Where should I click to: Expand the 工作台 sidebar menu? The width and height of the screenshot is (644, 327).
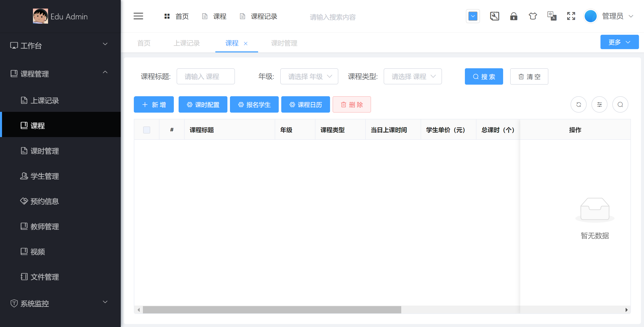(x=60, y=45)
